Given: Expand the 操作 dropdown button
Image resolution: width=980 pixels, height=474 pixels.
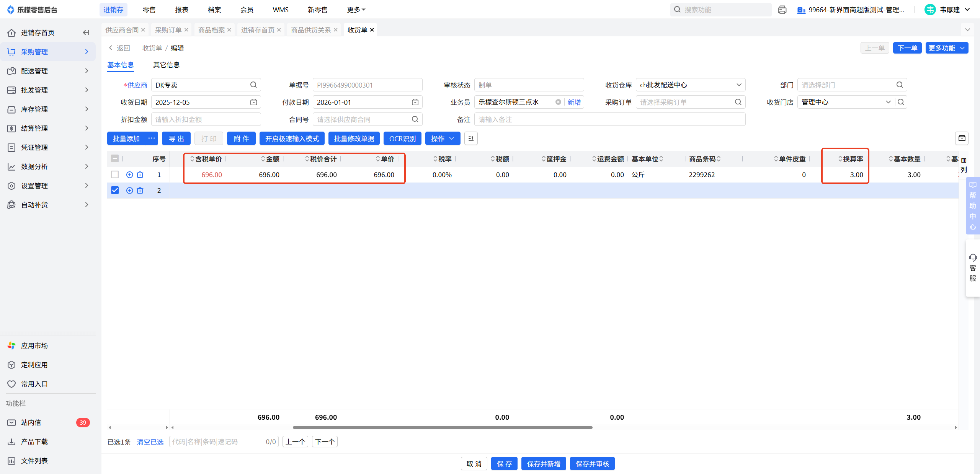Looking at the screenshot, I should coord(443,138).
